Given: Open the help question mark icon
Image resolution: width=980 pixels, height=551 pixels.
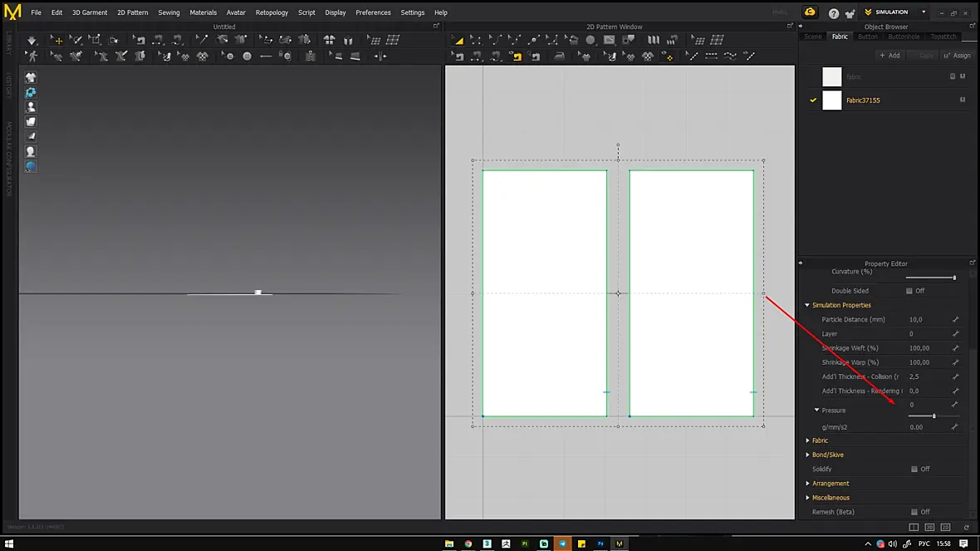Looking at the screenshot, I should pyautogui.click(x=833, y=12).
